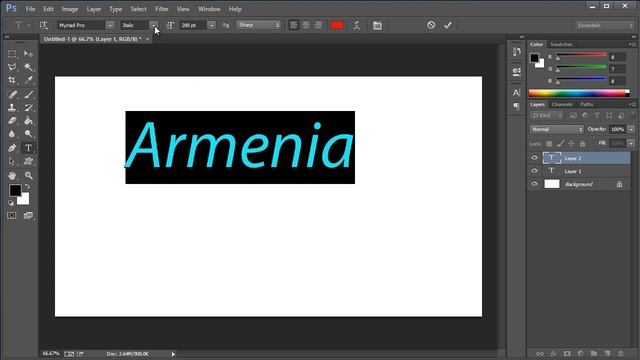Click the Background layer thumbnail
The width and height of the screenshot is (640, 360).
(x=552, y=184)
